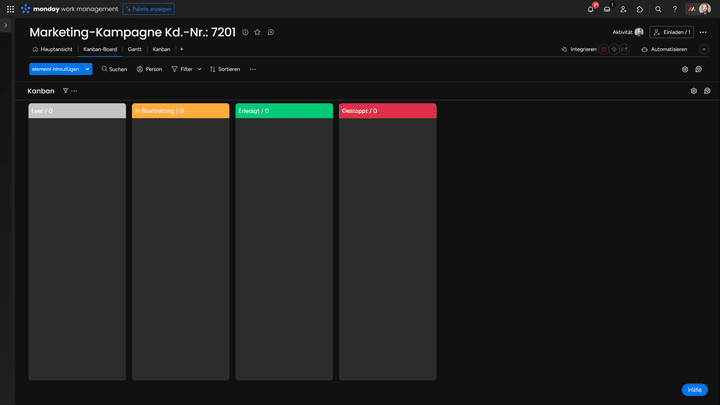
Task: Click the Hilfe button
Action: [x=695, y=390]
